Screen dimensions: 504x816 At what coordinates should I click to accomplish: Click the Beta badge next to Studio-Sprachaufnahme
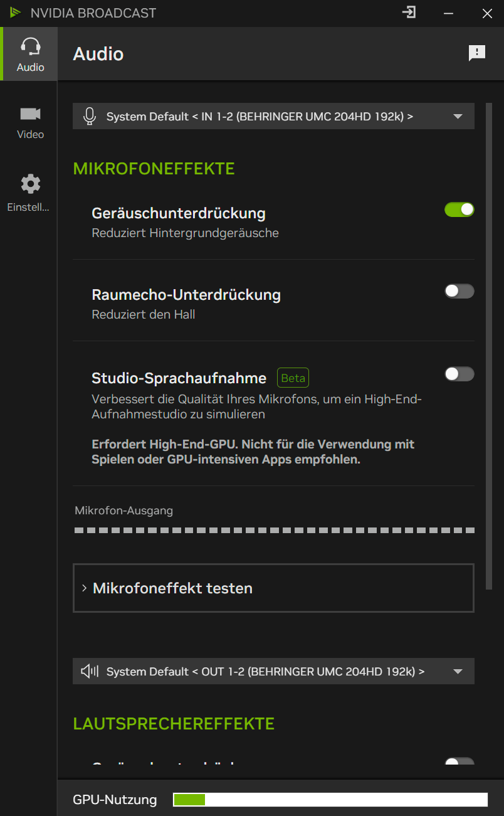(x=293, y=378)
